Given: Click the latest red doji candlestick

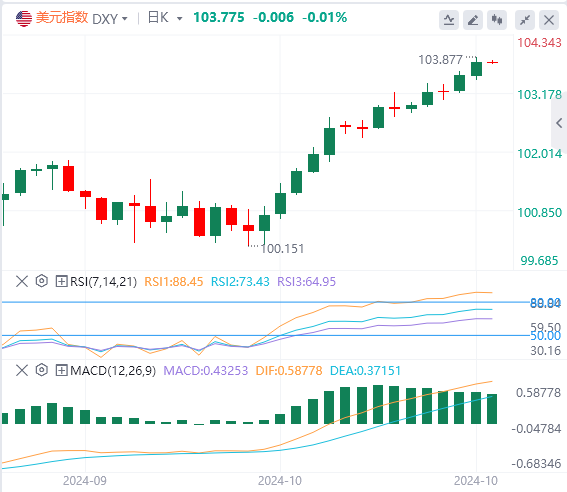Looking at the screenshot, I should tap(493, 63).
